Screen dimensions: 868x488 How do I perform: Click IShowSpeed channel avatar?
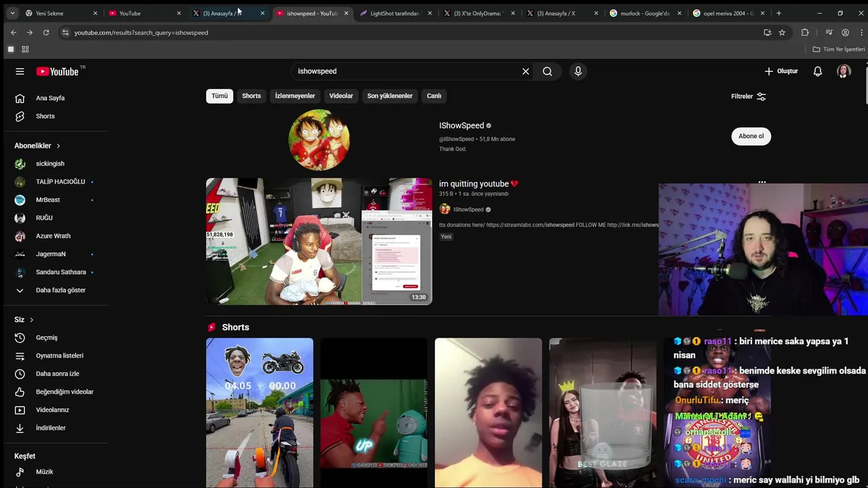319,140
